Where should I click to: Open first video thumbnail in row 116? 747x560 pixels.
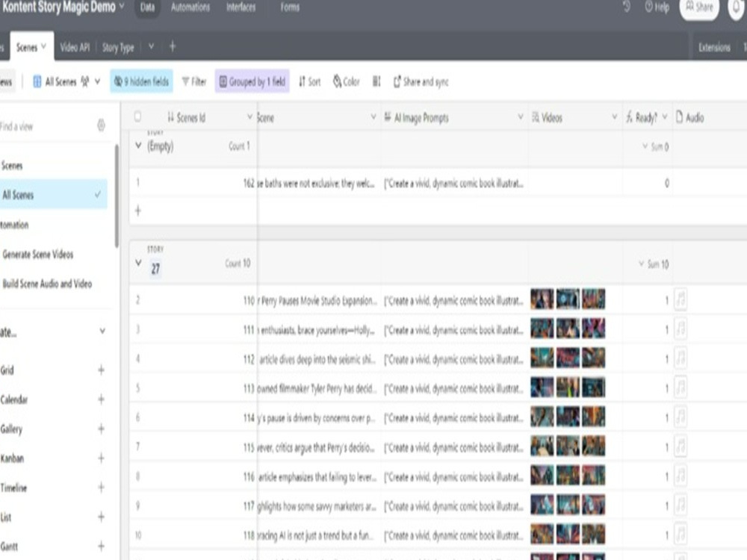[x=542, y=476]
